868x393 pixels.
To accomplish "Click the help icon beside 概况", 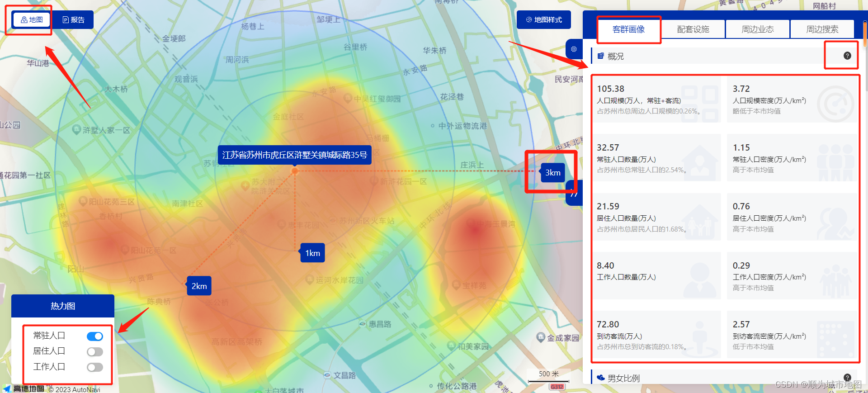I will pyautogui.click(x=847, y=56).
